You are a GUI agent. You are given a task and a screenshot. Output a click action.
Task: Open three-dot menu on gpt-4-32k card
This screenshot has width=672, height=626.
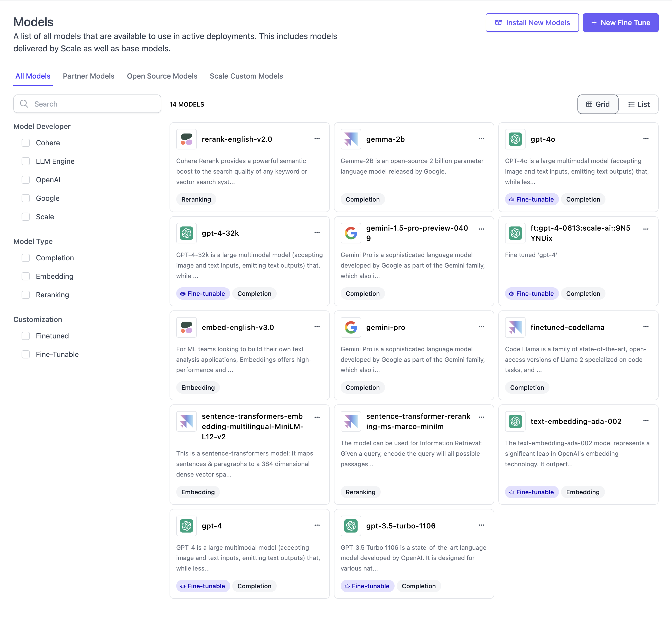click(x=317, y=232)
